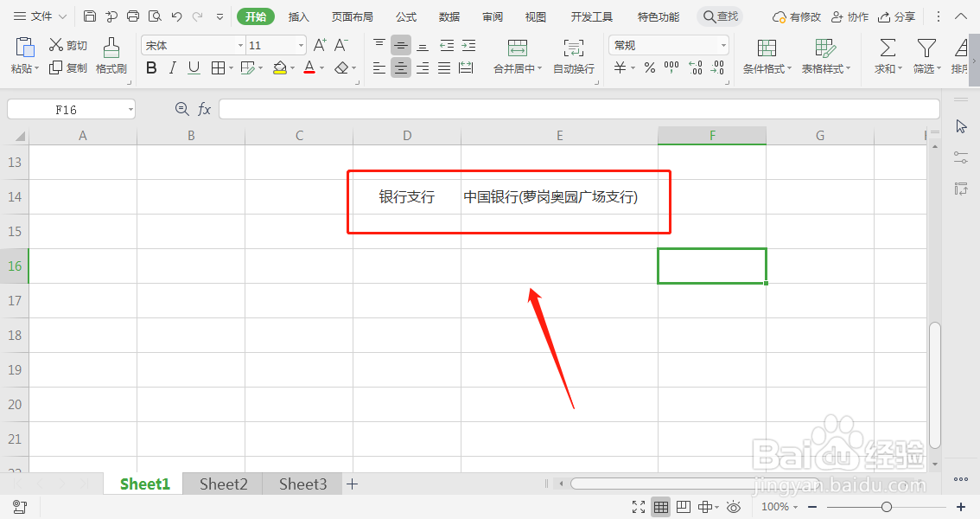Switch to 插入 ribbon tab
This screenshot has width=980, height=519.
(x=299, y=17)
